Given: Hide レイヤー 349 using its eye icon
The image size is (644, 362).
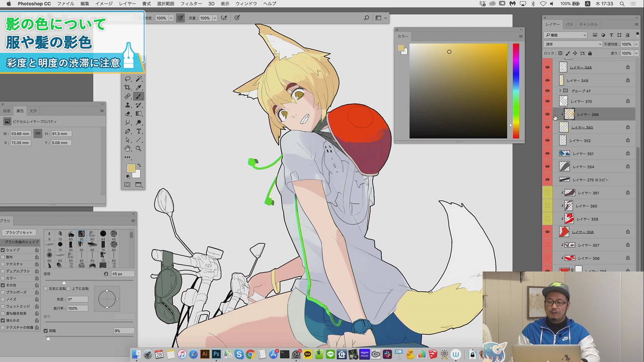Looking at the screenshot, I should pyautogui.click(x=547, y=80).
